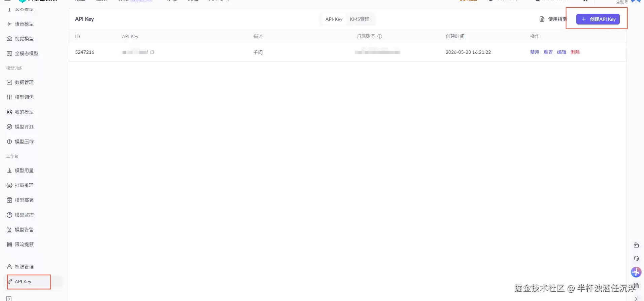Open the 使用指南 document link
The height and width of the screenshot is (301, 644).
point(553,19)
